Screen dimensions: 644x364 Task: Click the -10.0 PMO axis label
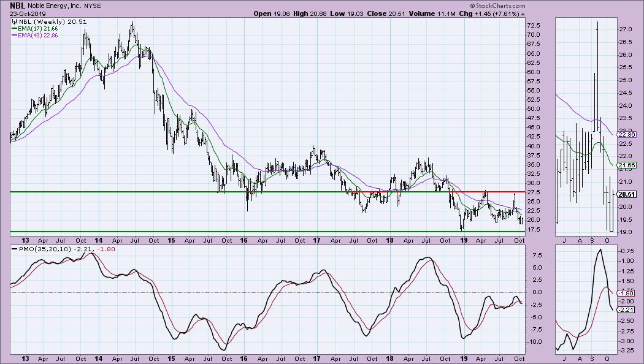pos(534,342)
